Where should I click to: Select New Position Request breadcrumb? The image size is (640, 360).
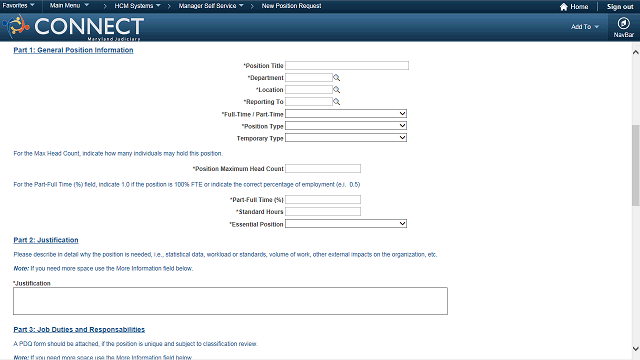tap(291, 6)
